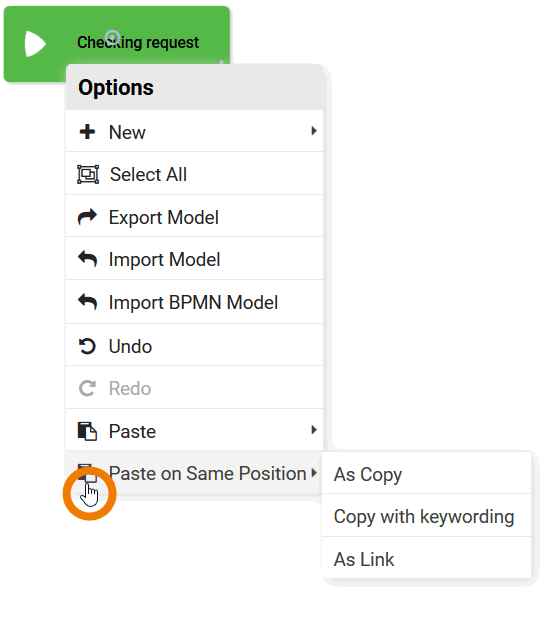Screen dimensions: 542x636
Task: Click the Select All selection-frame icon
Action: coord(88,174)
